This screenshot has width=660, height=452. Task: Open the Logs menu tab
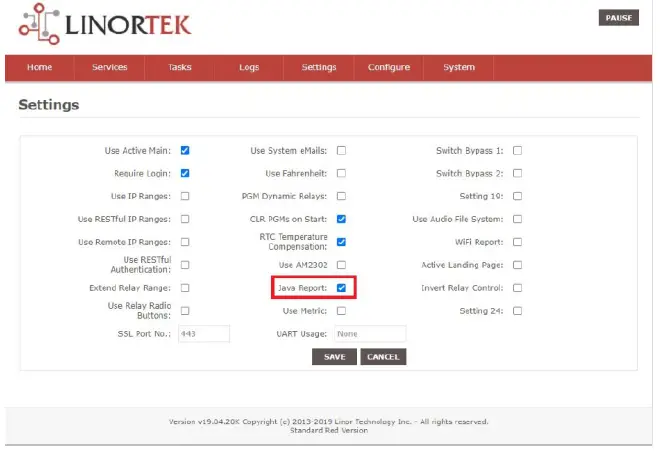[249, 67]
